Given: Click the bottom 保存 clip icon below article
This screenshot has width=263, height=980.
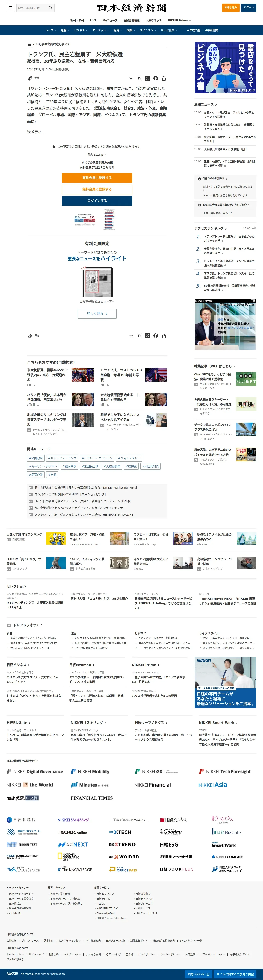Looking at the screenshot, I should click(x=30, y=336).
